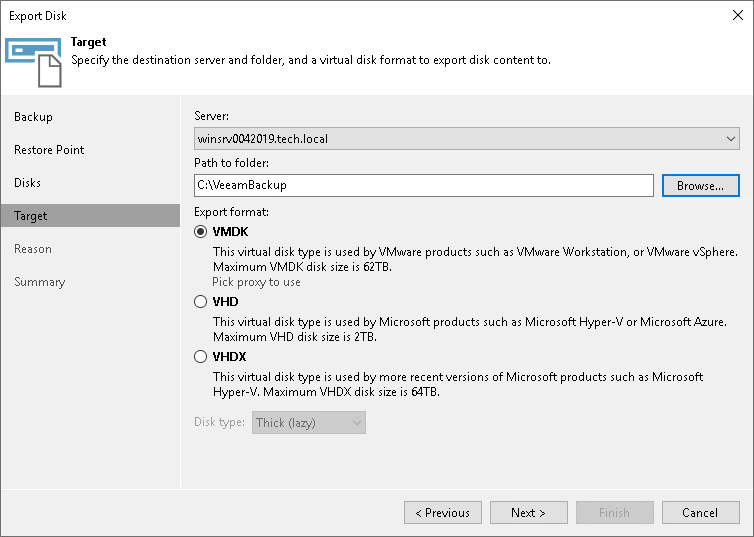Click the 'Maximum VHD disk size is 2TB.' text

coord(295,337)
